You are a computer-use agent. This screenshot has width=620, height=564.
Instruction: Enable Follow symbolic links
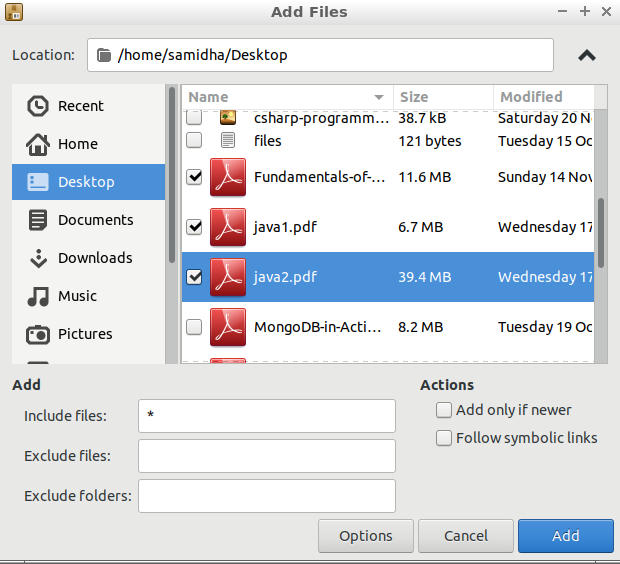pyautogui.click(x=444, y=438)
